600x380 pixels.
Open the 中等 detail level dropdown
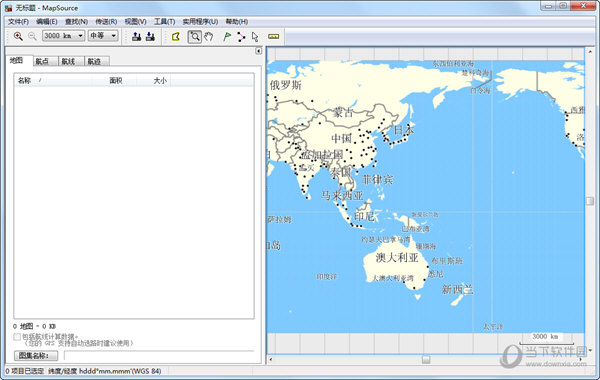click(103, 36)
